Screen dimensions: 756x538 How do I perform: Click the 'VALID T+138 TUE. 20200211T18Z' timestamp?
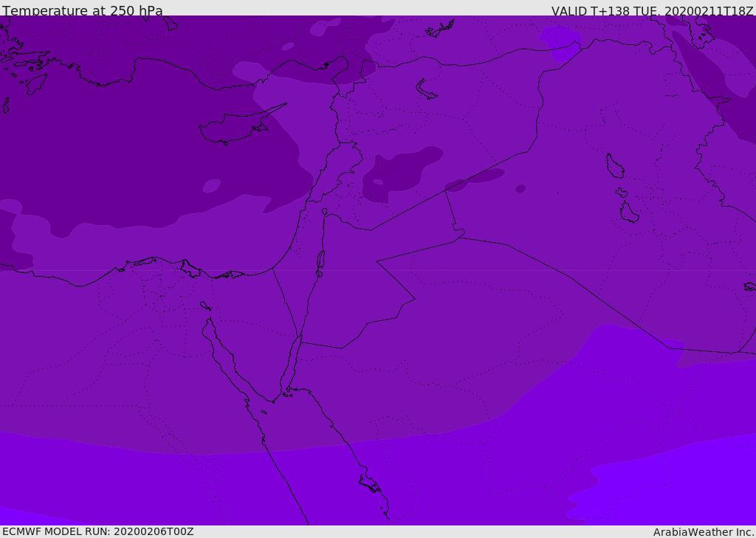(653, 11)
